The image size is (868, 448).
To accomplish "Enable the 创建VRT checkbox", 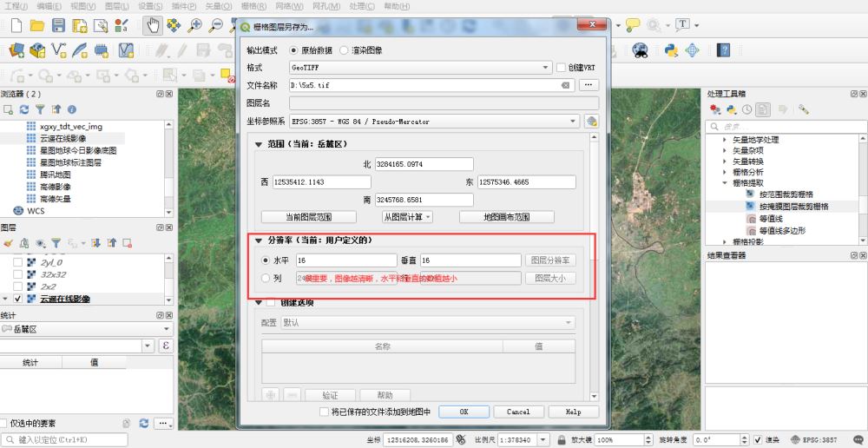I will click(x=561, y=67).
